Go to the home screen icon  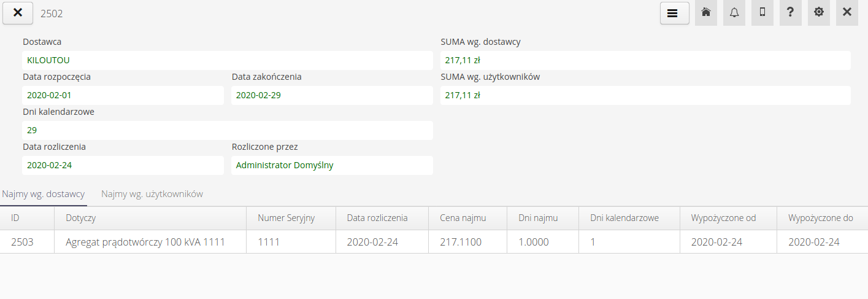pos(706,13)
